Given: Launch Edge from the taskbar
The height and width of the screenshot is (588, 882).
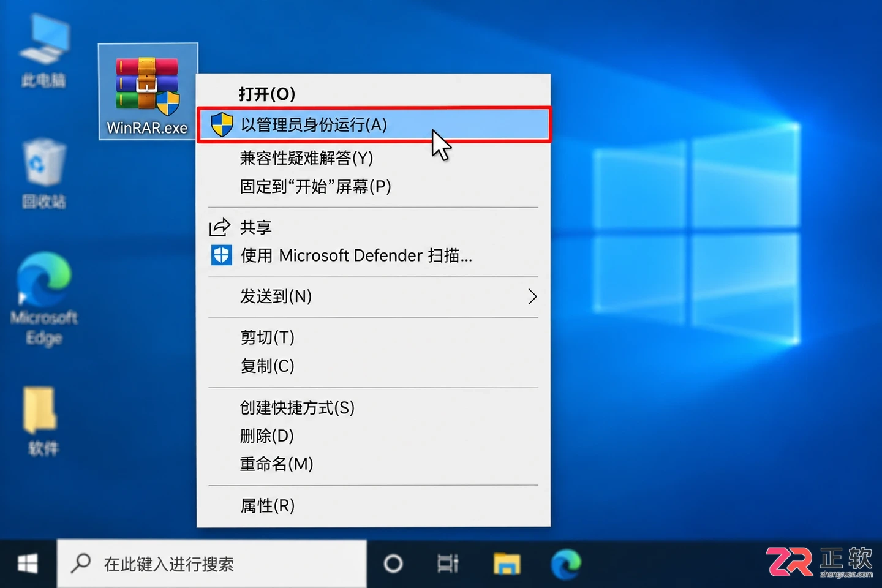Looking at the screenshot, I should (565, 563).
